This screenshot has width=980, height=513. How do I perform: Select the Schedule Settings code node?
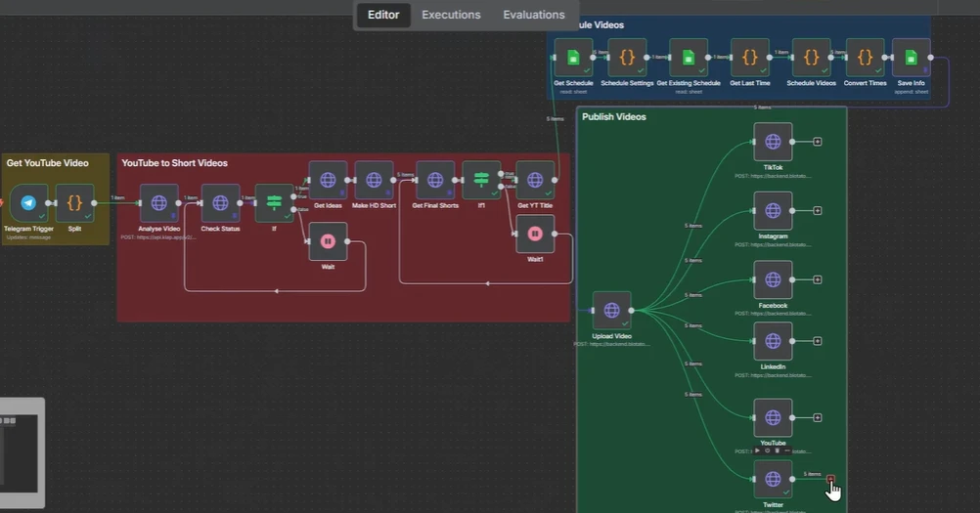(627, 58)
